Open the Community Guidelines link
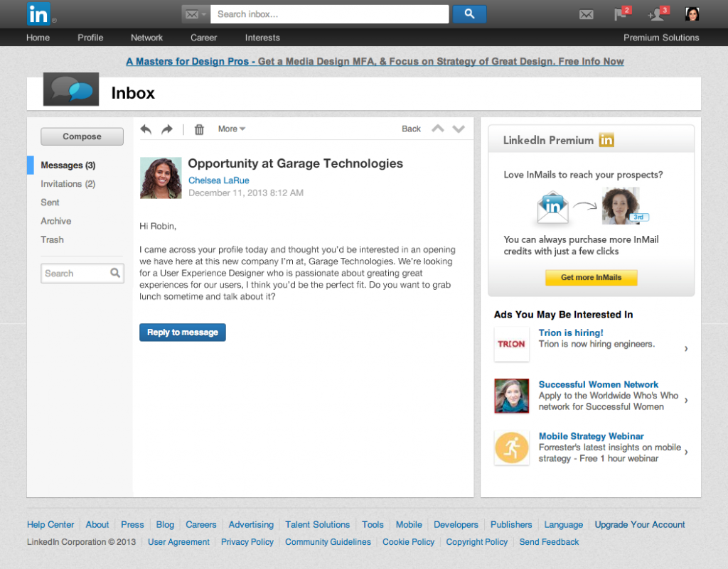Viewport: 728px width, 569px height. (328, 541)
